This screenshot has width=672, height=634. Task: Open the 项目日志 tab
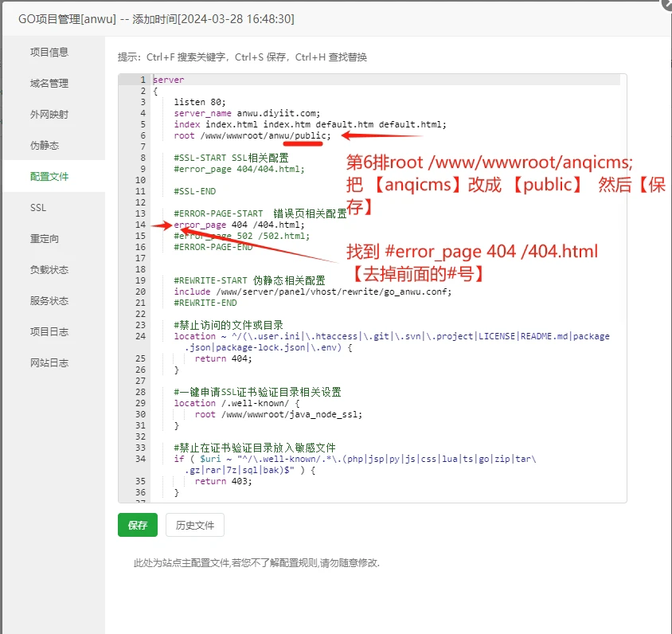(49, 332)
